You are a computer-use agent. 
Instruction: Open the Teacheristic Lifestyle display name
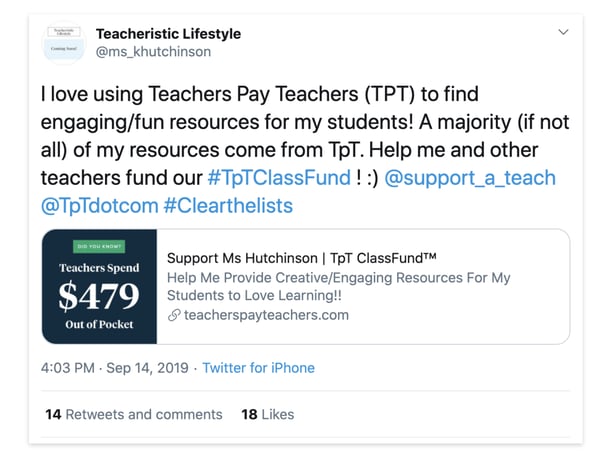[x=168, y=33]
